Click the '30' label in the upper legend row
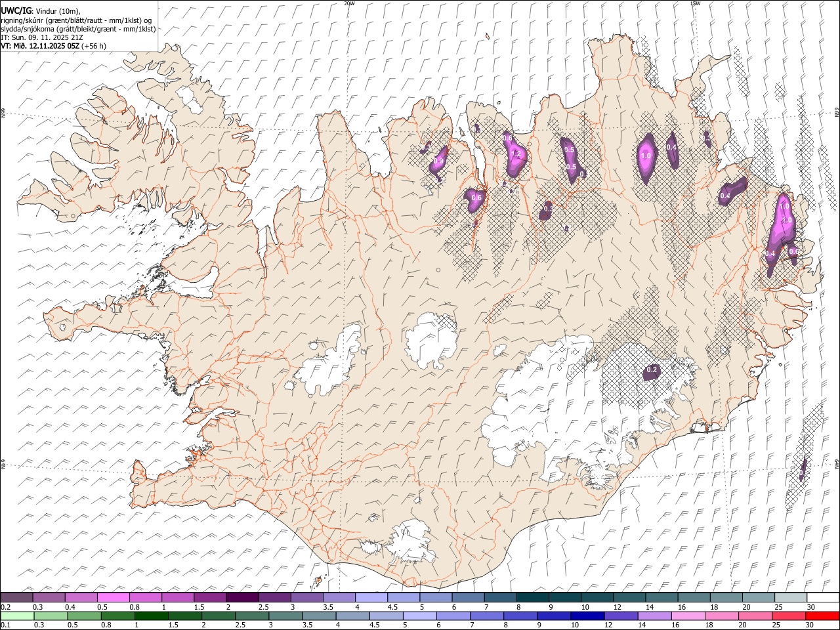The height and width of the screenshot is (630, 840). tap(810, 607)
